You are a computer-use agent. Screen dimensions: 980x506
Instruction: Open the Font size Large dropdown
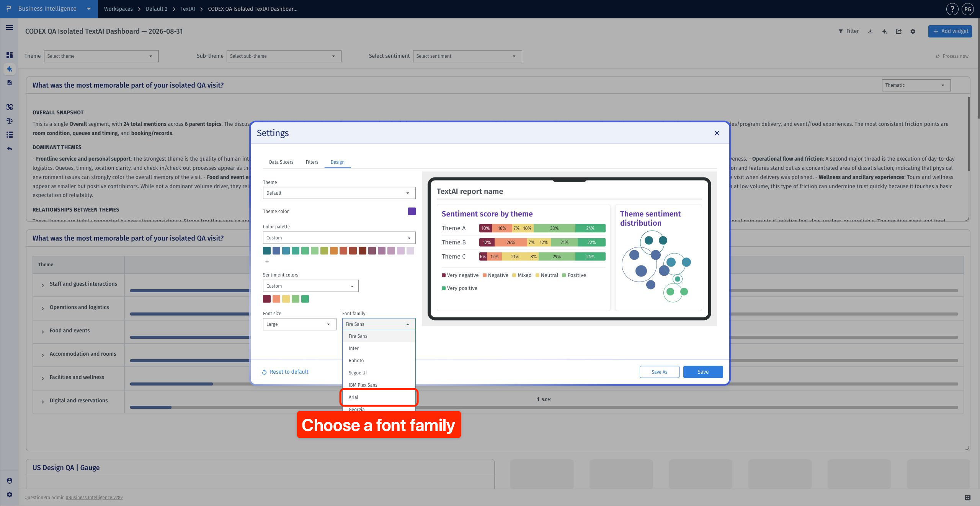[x=299, y=324]
